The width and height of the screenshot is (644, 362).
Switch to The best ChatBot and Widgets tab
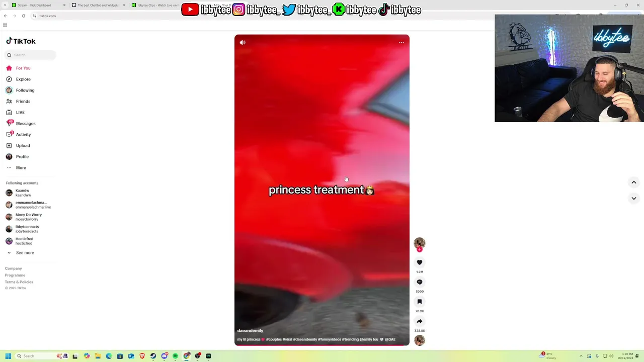(x=98, y=5)
